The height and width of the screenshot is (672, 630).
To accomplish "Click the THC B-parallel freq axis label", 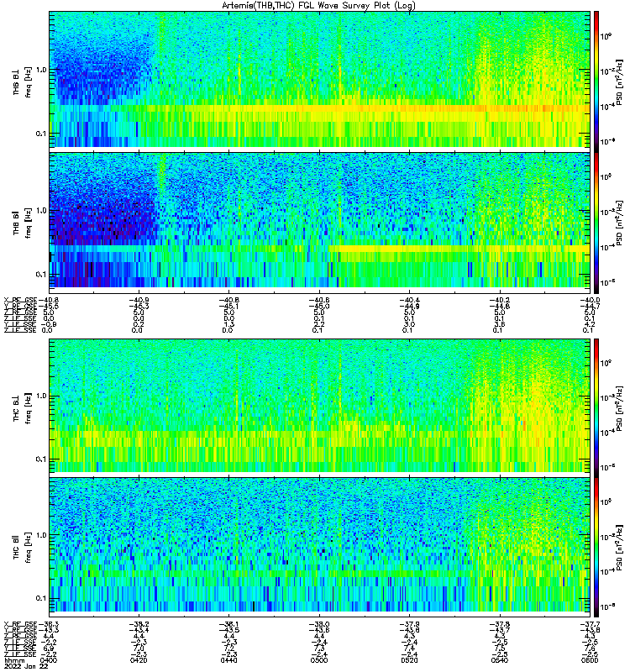I will click(x=23, y=547).
